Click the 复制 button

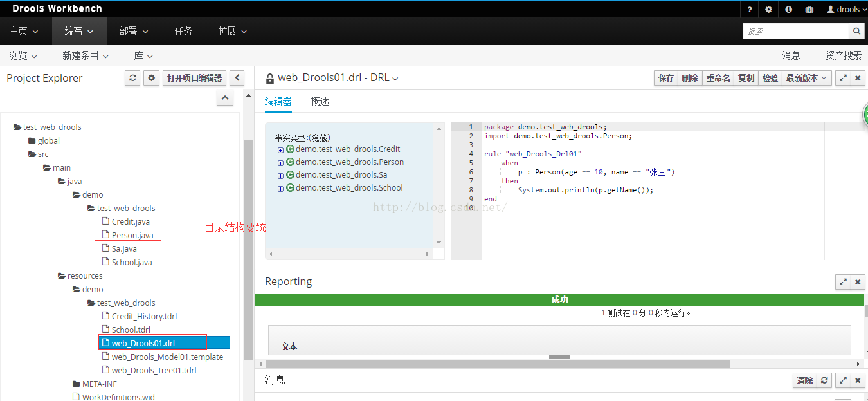tap(746, 78)
